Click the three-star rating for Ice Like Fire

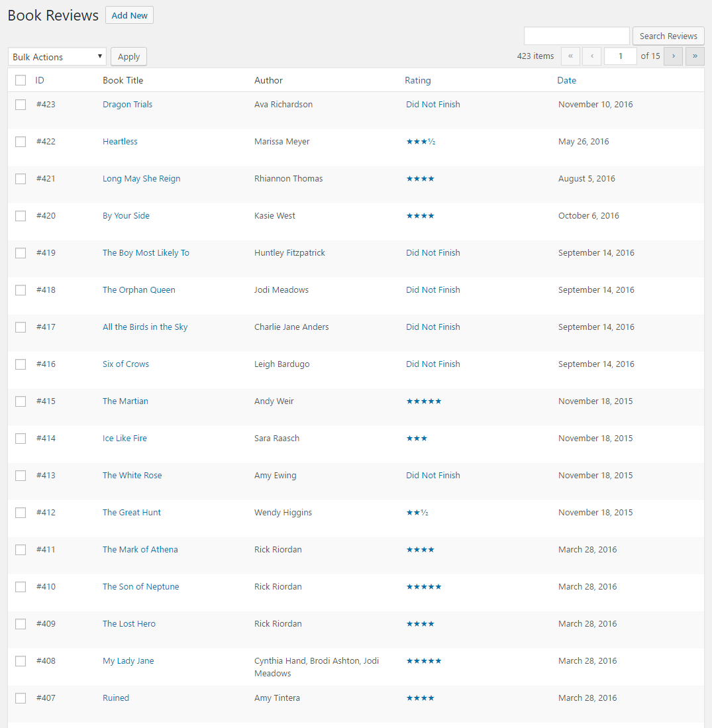417,439
